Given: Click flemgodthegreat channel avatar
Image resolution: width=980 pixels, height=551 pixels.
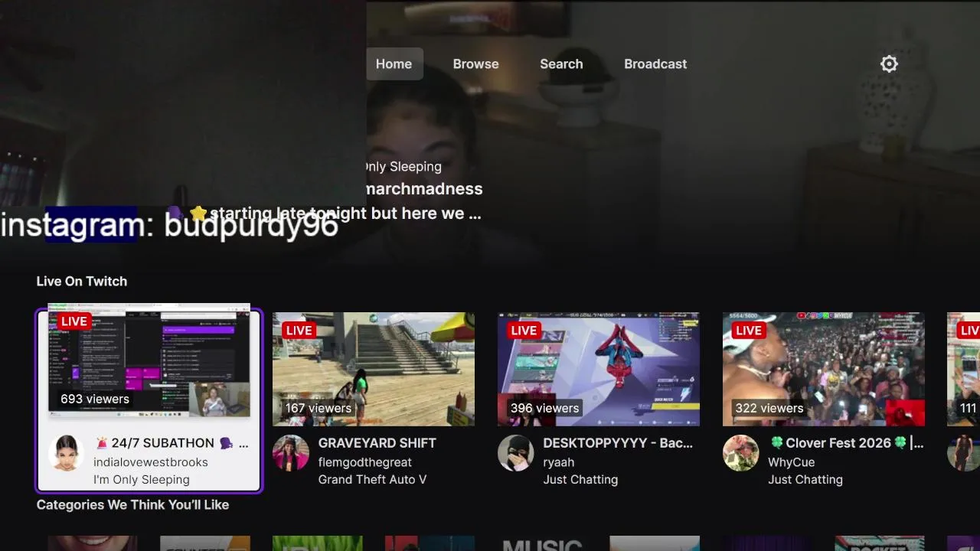Looking at the screenshot, I should tap(291, 452).
